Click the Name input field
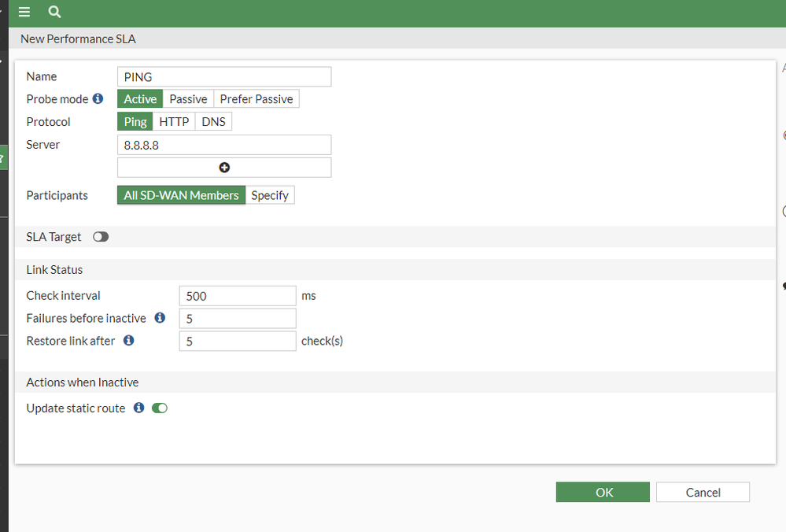The image size is (786, 532). click(x=224, y=76)
